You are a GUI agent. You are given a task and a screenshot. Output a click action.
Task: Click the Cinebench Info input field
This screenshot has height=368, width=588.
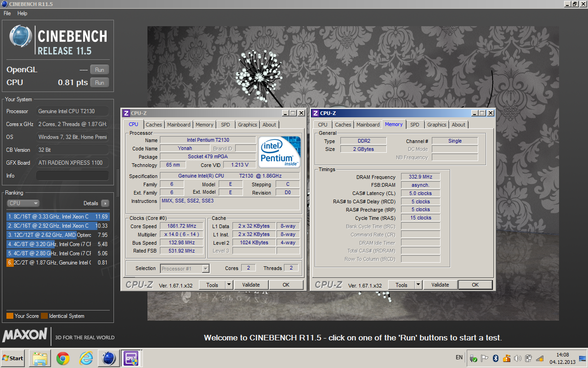(x=73, y=176)
